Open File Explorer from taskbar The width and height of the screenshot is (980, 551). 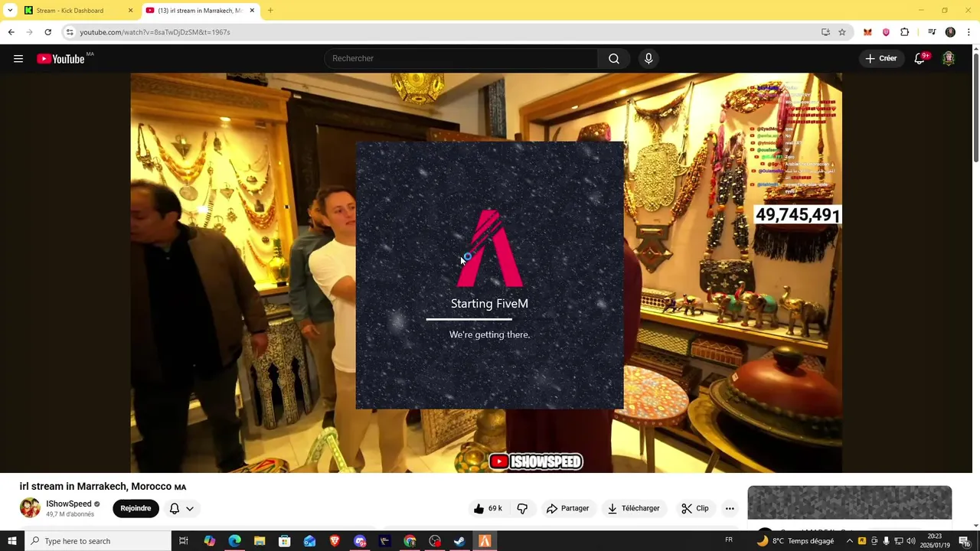click(x=260, y=541)
